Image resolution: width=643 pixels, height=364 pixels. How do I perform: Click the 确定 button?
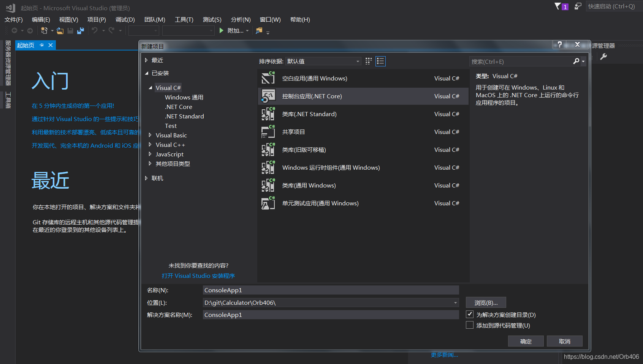point(526,341)
